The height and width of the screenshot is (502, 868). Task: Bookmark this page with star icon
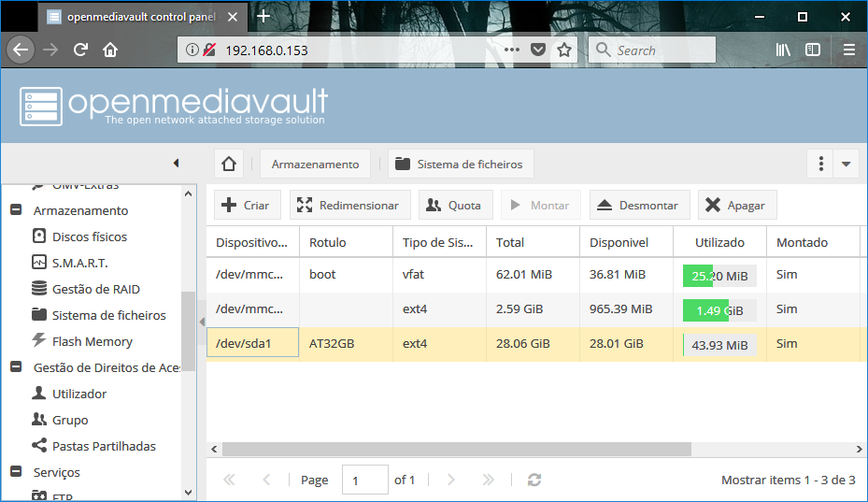click(x=564, y=50)
